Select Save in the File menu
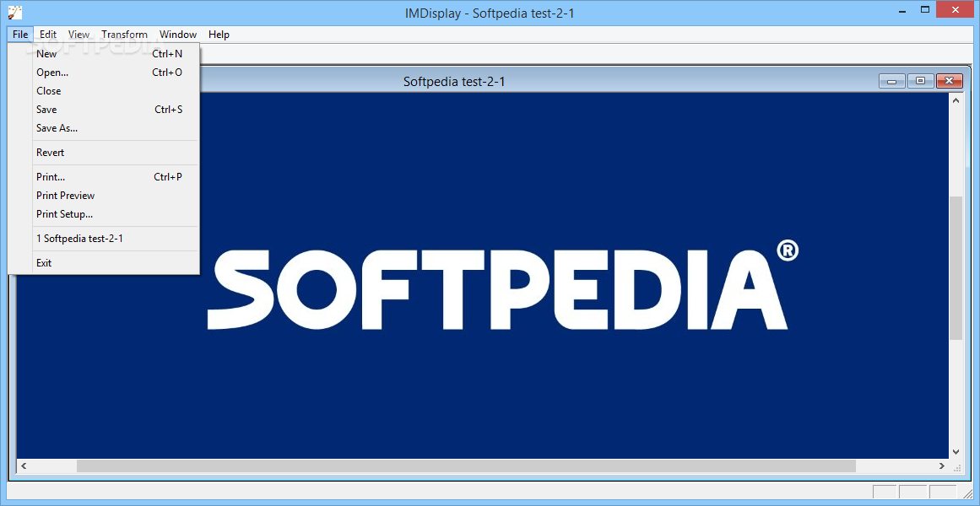Viewport: 980px width, 506px height. [104, 110]
